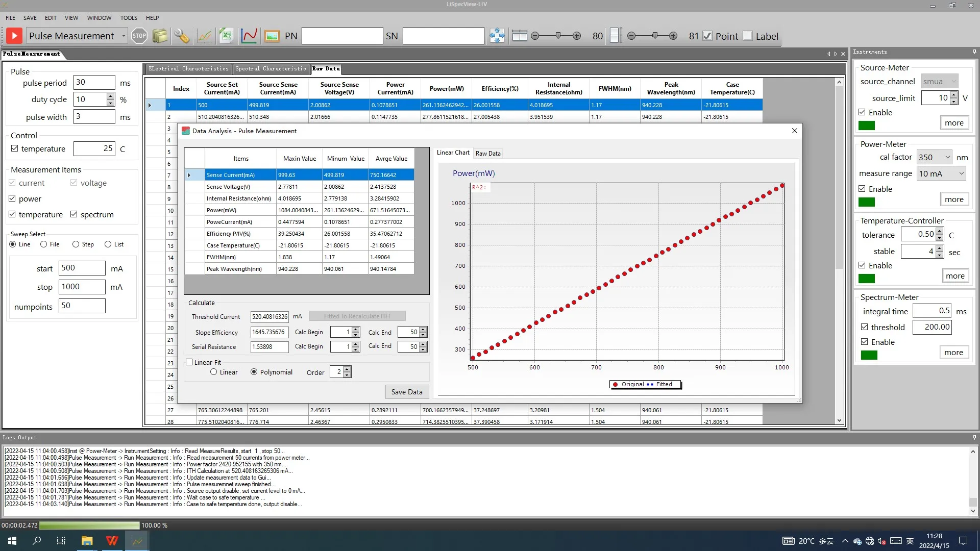This screenshot has width=980, height=551.
Task: Click the Excel export icon
Action: coord(226,36)
